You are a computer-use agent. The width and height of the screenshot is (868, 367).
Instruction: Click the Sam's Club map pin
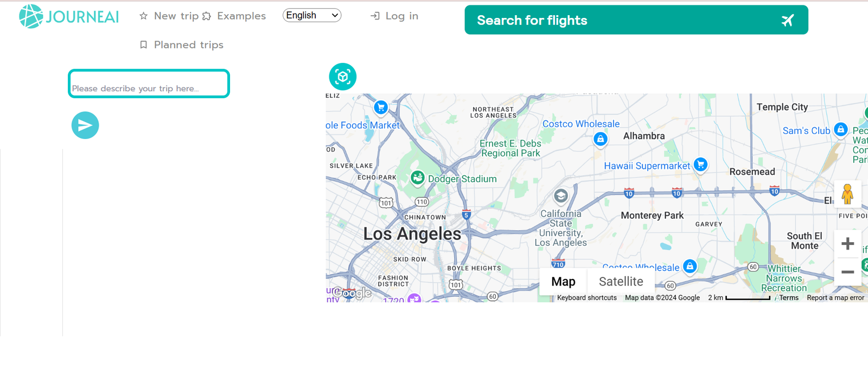click(840, 129)
